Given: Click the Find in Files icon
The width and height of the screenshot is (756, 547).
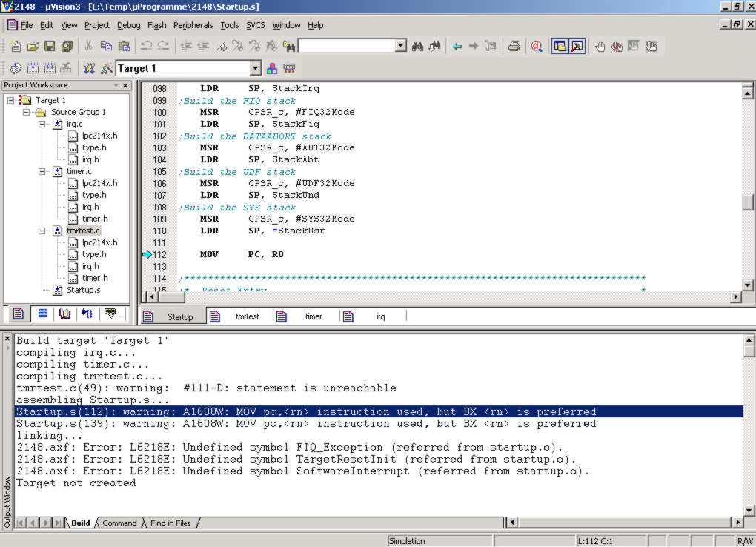Looking at the screenshot, I should 289,46.
